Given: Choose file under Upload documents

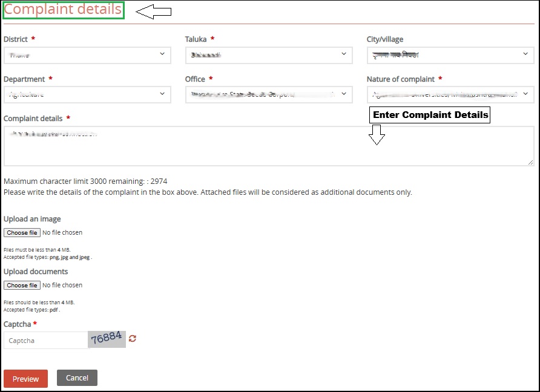Looking at the screenshot, I should 22,285.
